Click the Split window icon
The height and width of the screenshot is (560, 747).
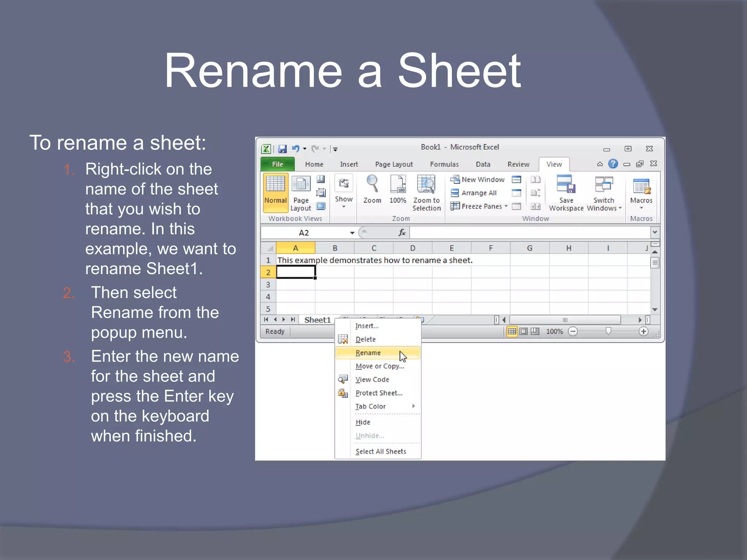click(516, 179)
